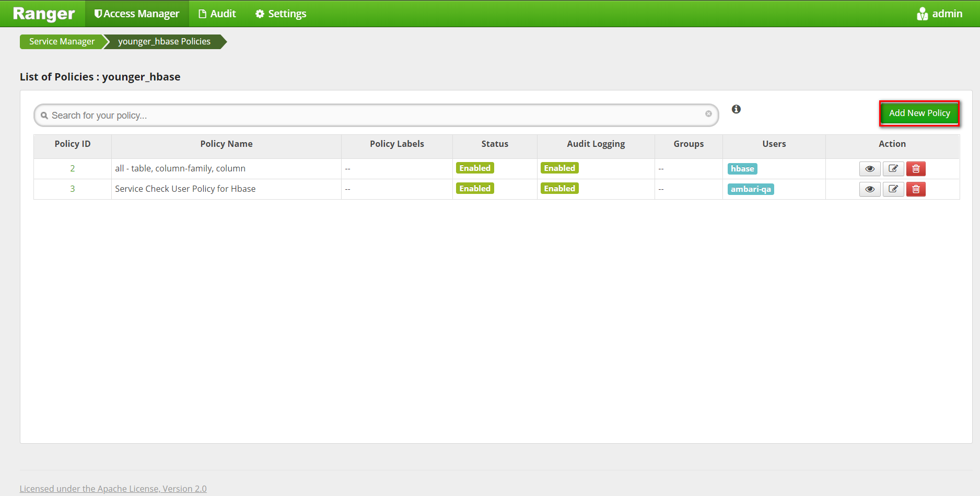Open policy with ID 2
Image resolution: width=980 pixels, height=496 pixels.
[73, 168]
